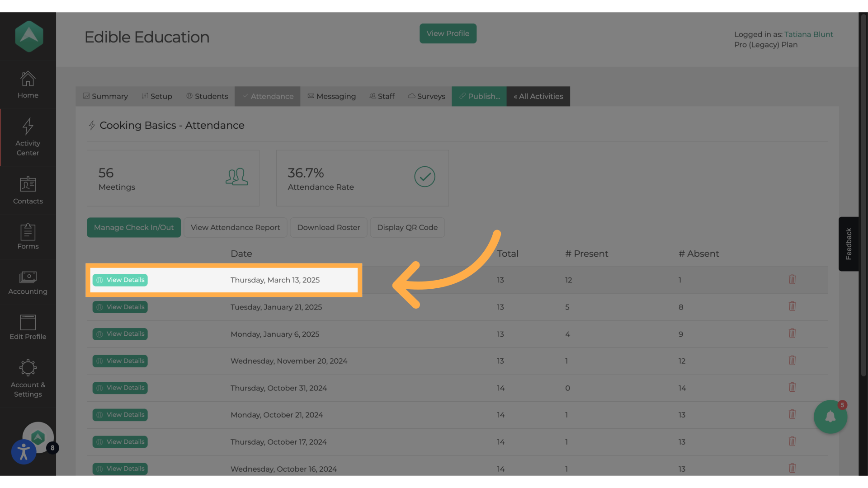Open the Messaging tab

pos(331,96)
